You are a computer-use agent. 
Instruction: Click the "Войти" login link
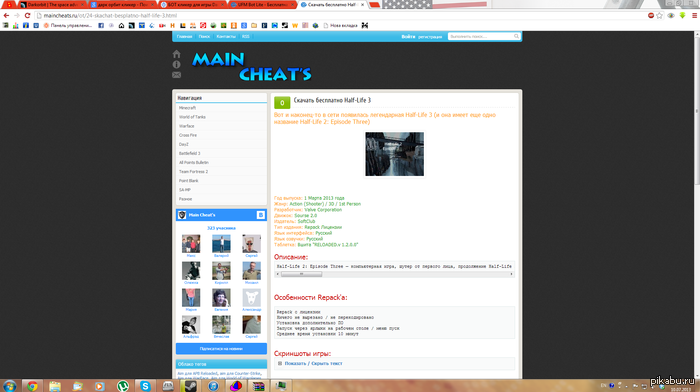coord(408,37)
